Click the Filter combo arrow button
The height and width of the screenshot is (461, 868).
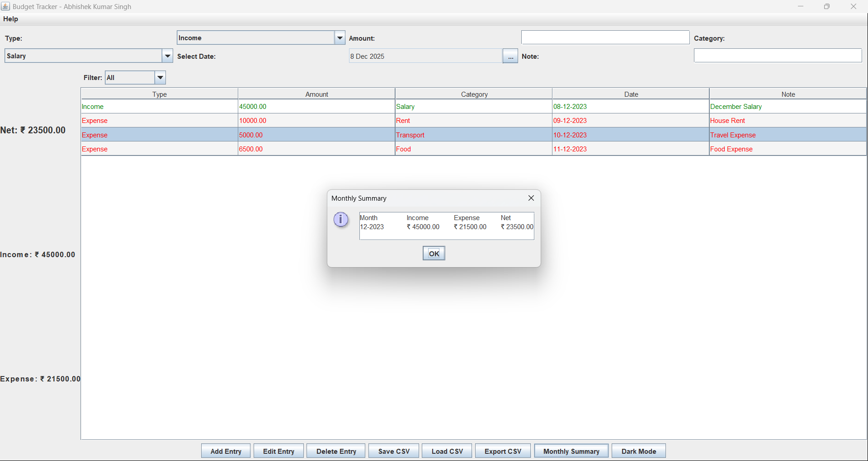pos(160,77)
